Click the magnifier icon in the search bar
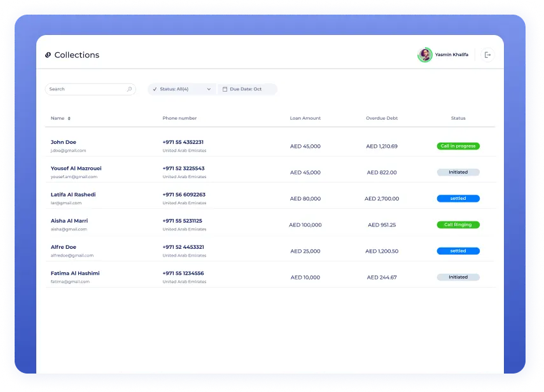 [x=129, y=89]
